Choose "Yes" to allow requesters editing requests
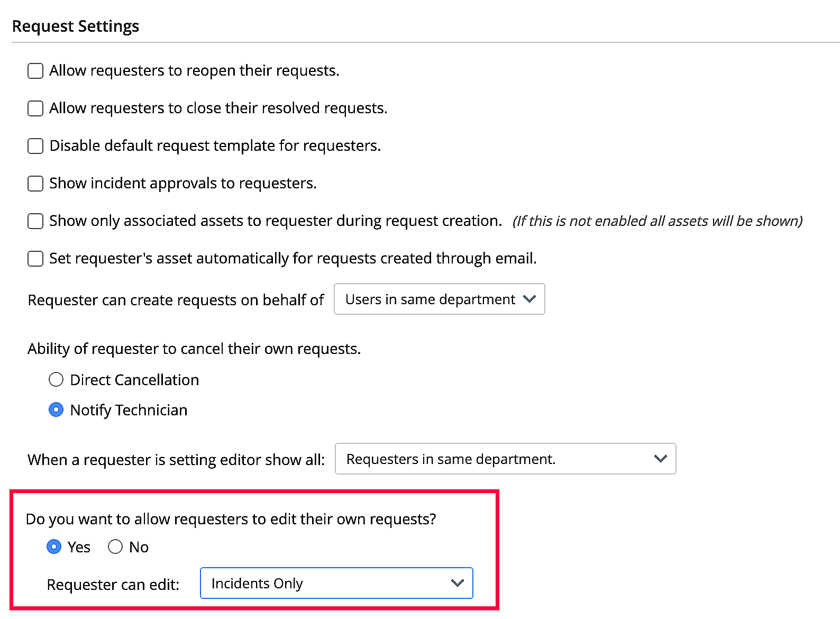The width and height of the screenshot is (840, 619). pos(54,547)
